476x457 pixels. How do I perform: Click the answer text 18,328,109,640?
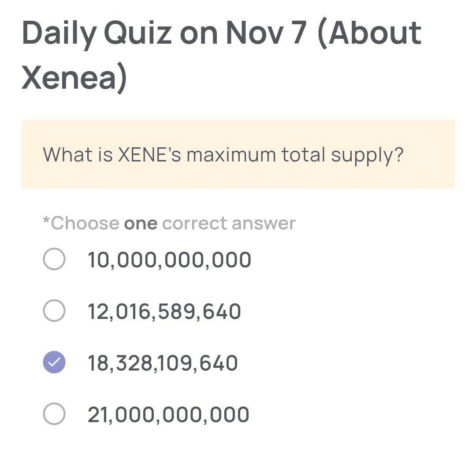(162, 363)
